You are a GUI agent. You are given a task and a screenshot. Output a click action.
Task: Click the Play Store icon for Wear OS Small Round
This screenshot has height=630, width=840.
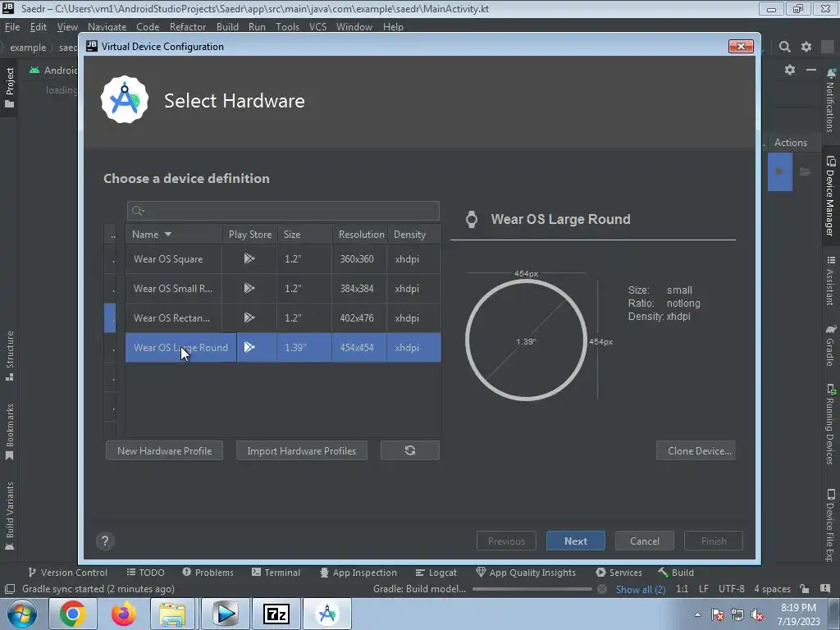pos(249,288)
